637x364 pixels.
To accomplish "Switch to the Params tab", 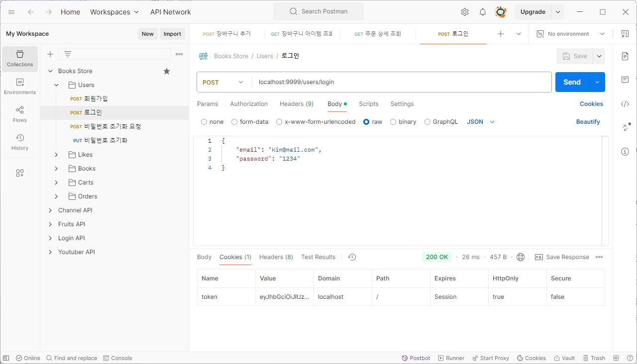I will pos(208,104).
